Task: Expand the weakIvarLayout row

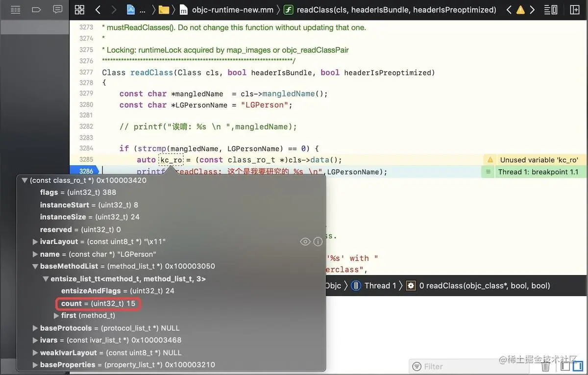Action: (35, 352)
